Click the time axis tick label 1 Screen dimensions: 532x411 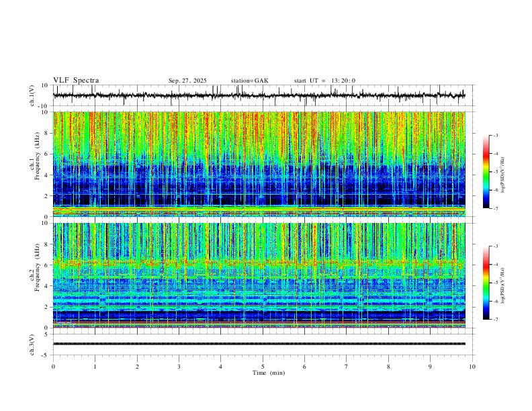tap(95, 367)
